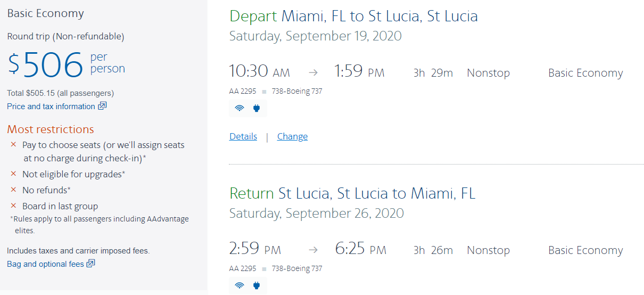Viewport: 644px width, 295px height.
Task: Click the red X beside No refunds
Action: coord(13,190)
